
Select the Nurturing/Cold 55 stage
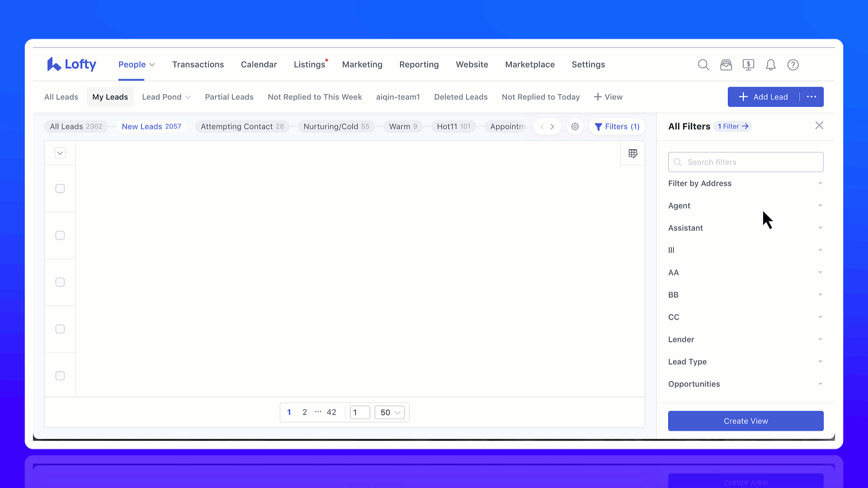336,127
